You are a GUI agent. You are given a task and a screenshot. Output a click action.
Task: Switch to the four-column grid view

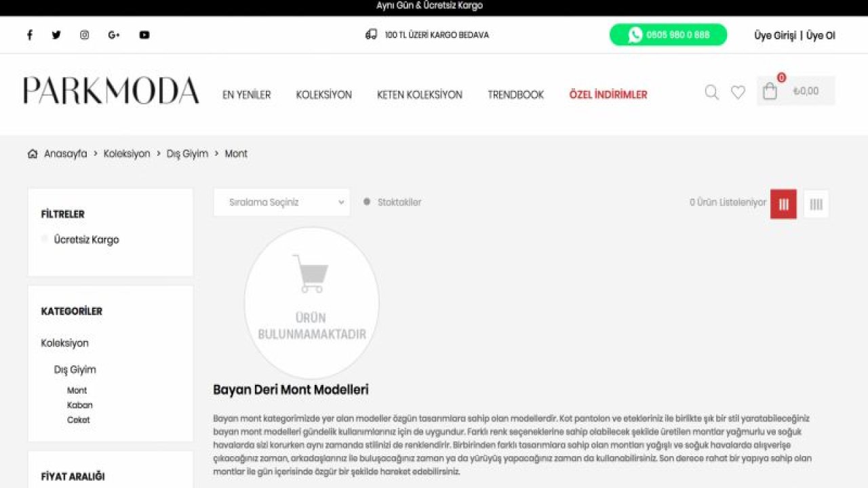(x=816, y=203)
